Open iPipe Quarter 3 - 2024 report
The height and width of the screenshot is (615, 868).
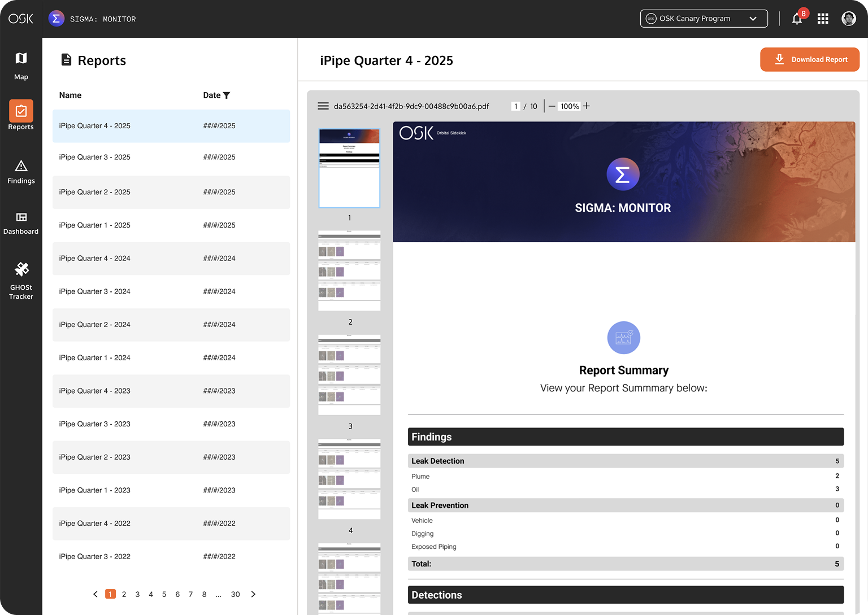[171, 291]
